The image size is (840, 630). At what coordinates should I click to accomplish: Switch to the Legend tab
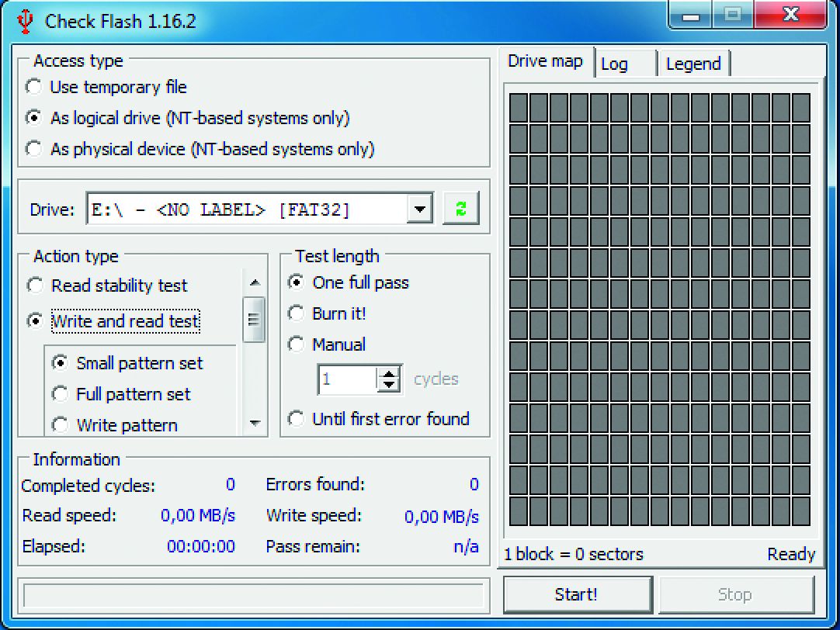pyautogui.click(x=694, y=64)
